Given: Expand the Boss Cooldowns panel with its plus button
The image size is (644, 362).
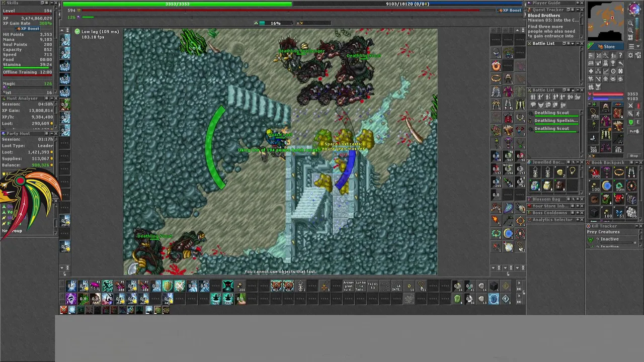Looking at the screenshot, I should click(x=578, y=213).
